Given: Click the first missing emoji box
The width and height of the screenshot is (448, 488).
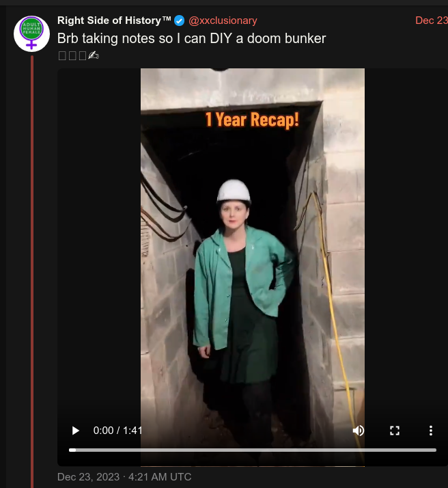Looking at the screenshot, I should pos(62,56).
